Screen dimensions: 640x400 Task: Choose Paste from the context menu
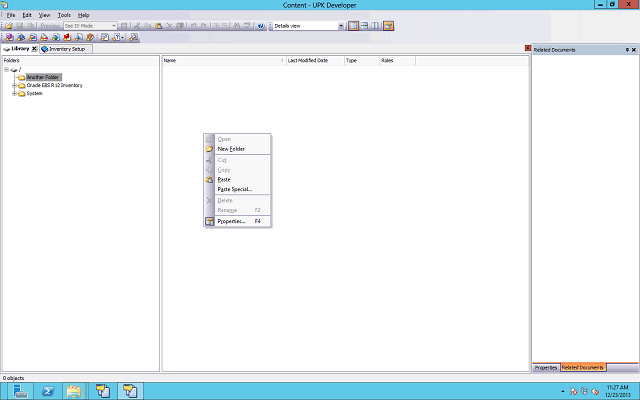pyautogui.click(x=237, y=180)
